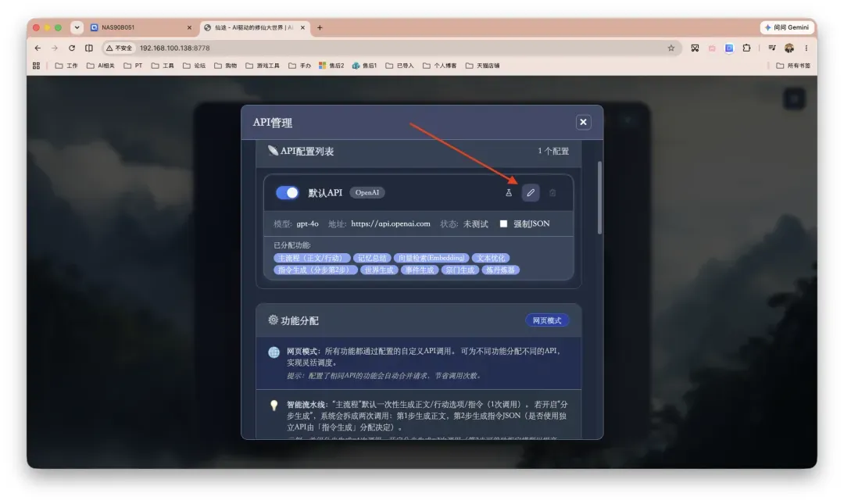Open the PT bookmarks folder
The width and height of the screenshot is (844, 504).
[133, 66]
